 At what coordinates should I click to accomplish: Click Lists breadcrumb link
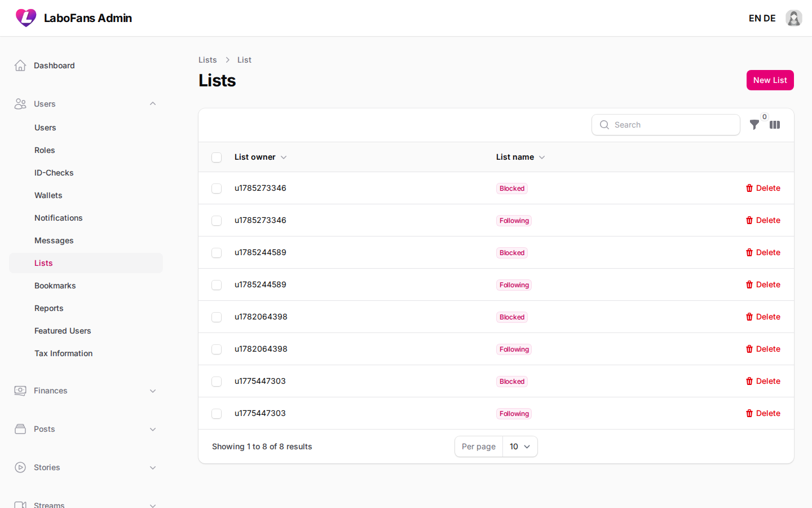[208, 60]
